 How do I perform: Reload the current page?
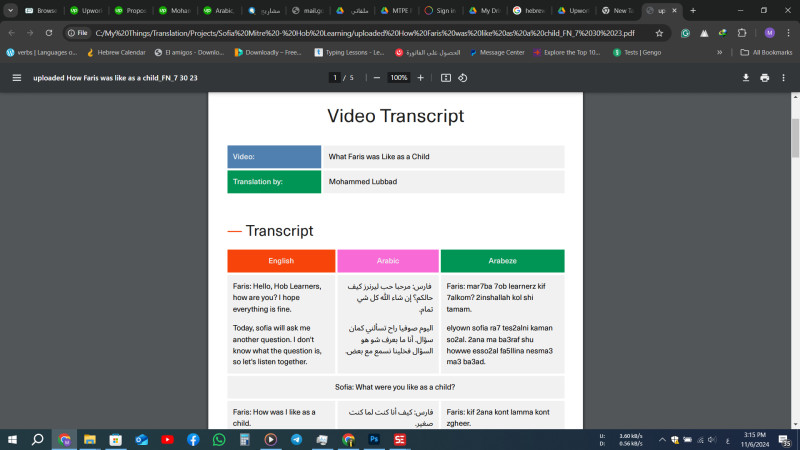(x=51, y=32)
